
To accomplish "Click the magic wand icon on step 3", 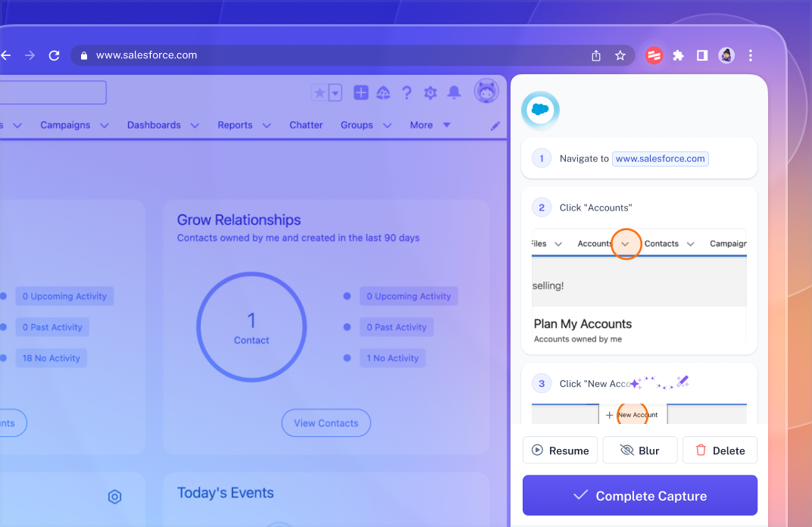I will pos(682,382).
